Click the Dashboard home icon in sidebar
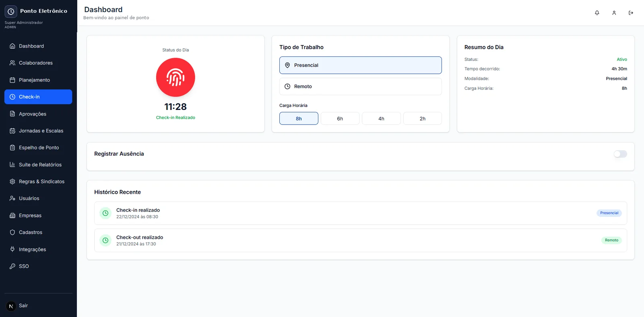The width and height of the screenshot is (644, 317). [12, 46]
